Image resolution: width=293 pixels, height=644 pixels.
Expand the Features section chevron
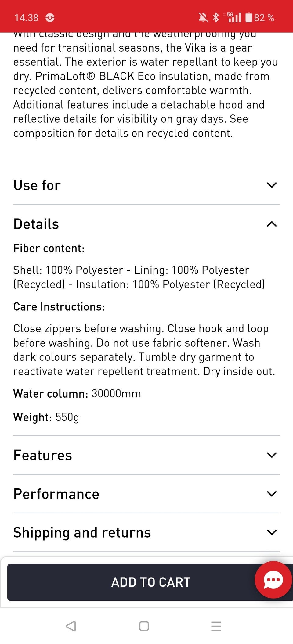272,455
